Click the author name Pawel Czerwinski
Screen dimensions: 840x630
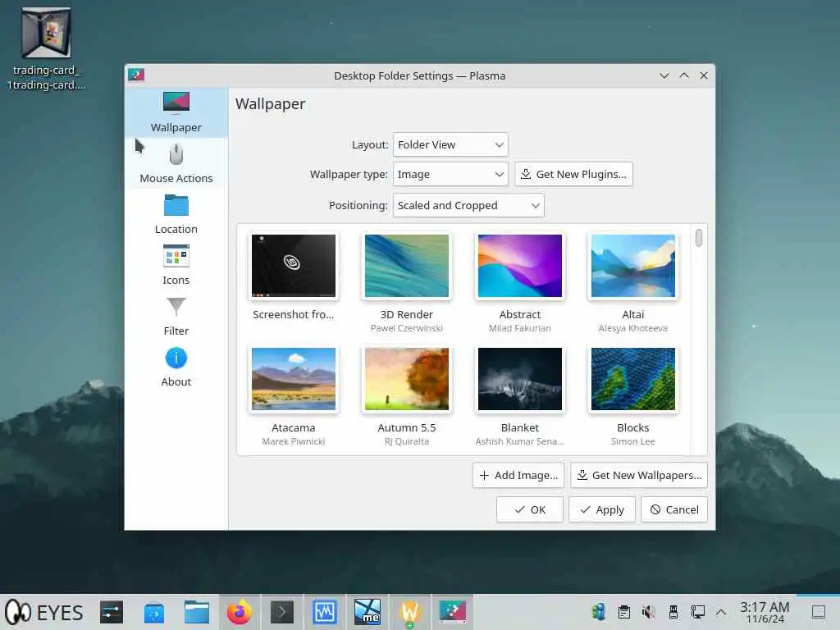point(407,328)
